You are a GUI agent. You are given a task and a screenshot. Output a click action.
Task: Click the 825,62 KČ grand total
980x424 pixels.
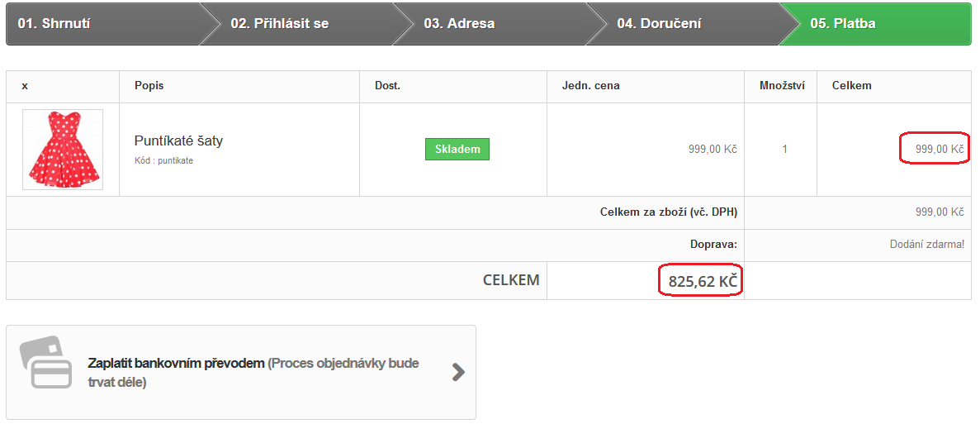(703, 281)
